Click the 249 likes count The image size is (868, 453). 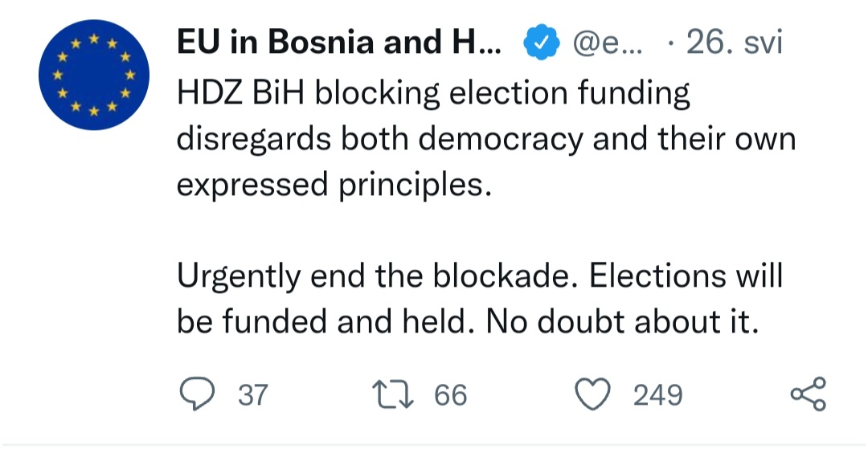(x=657, y=395)
